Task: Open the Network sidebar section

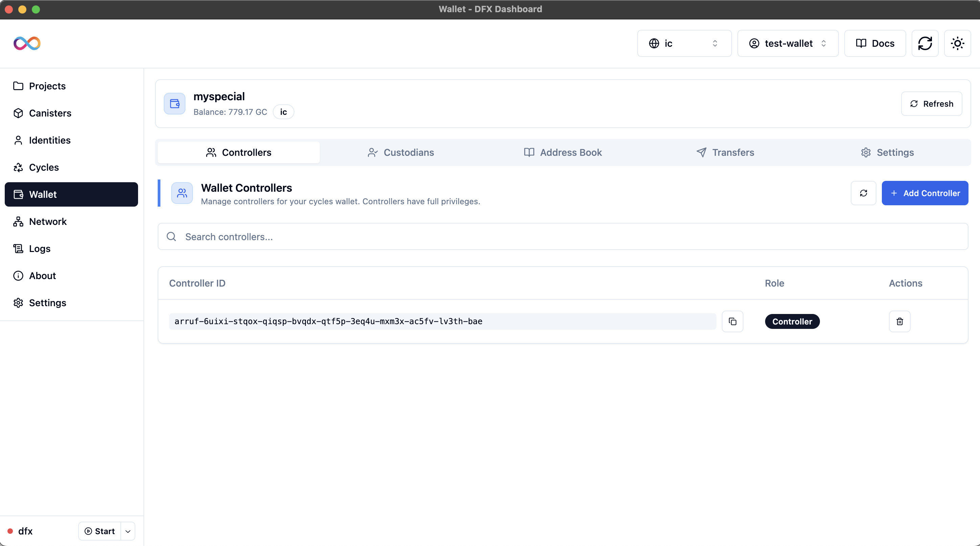Action: (48, 222)
